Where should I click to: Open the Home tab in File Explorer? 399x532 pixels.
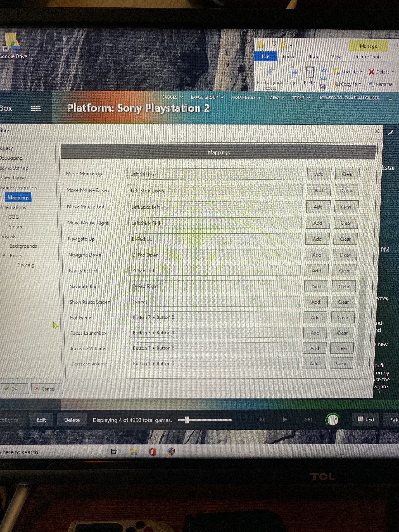[289, 56]
